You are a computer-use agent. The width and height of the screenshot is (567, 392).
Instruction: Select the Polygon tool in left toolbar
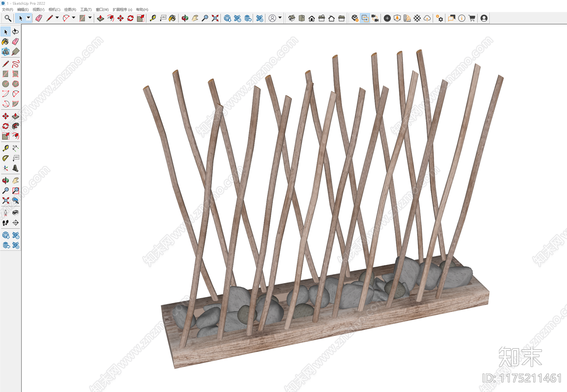pyautogui.click(x=15, y=84)
